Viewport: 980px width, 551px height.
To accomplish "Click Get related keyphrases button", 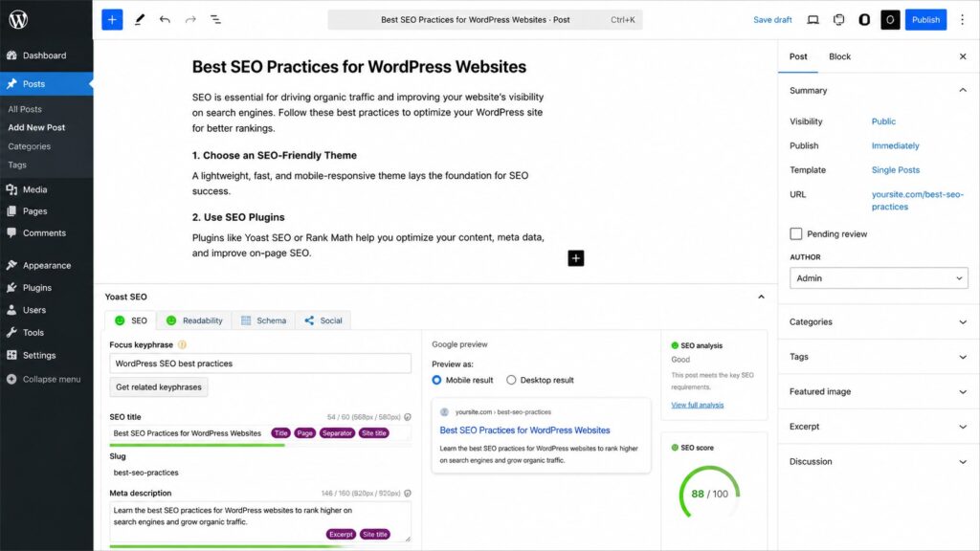I will [159, 386].
